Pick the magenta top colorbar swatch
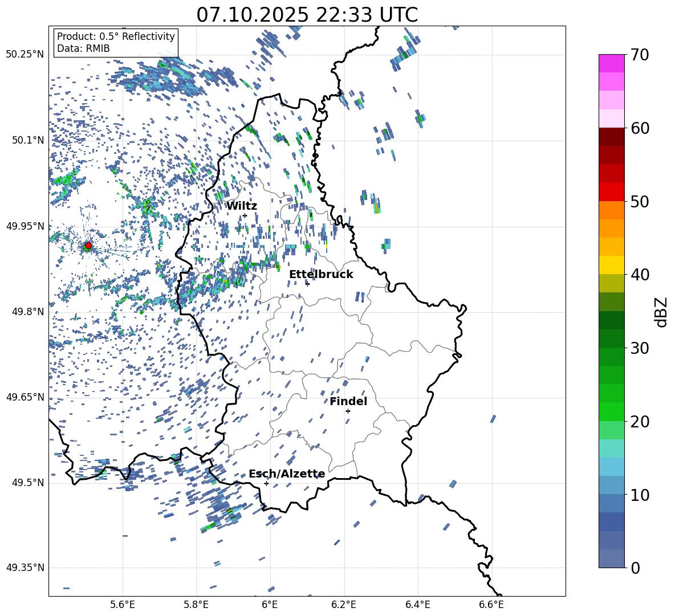The height and width of the screenshot is (616, 675). click(611, 63)
